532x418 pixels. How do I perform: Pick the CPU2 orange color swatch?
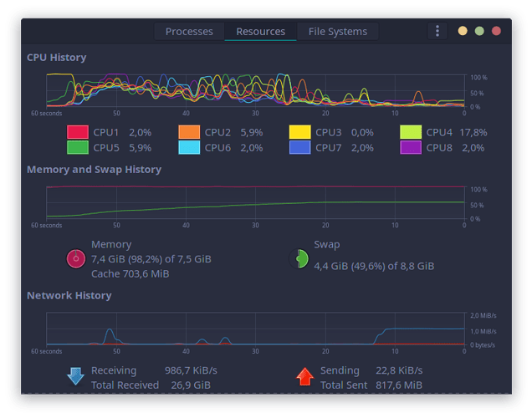tap(189, 132)
